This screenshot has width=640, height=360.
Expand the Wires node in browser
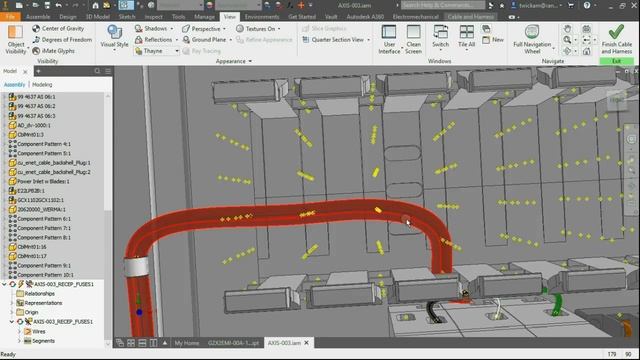click(19, 331)
